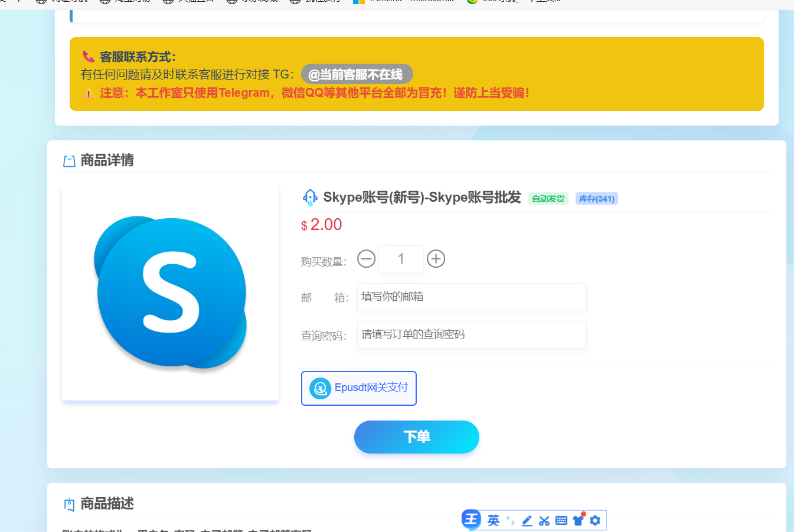
Task: Click the Skype logo product image
Action: click(170, 293)
